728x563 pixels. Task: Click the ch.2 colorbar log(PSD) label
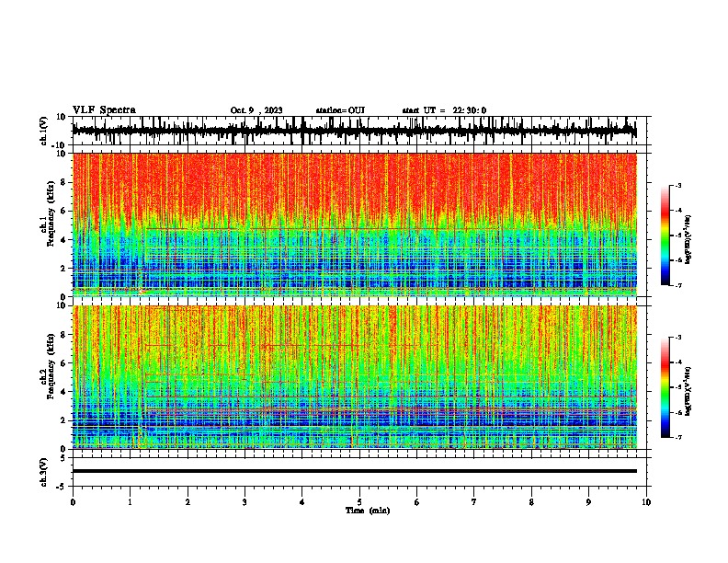(x=688, y=391)
